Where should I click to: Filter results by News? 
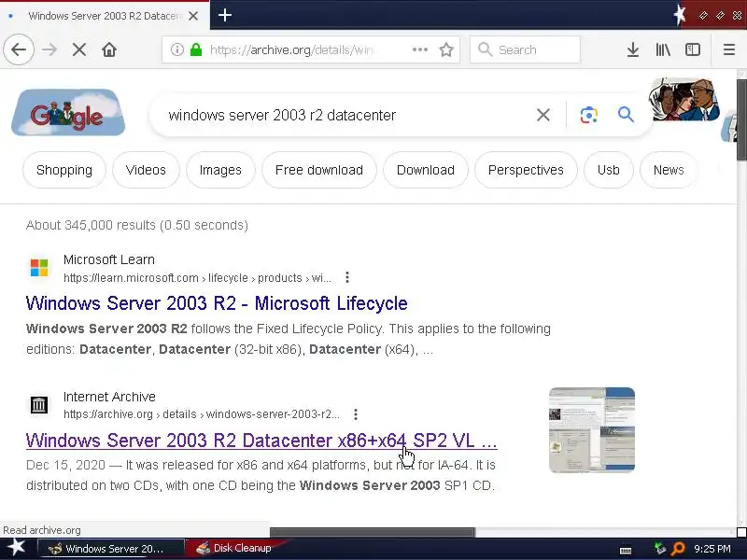click(x=669, y=170)
